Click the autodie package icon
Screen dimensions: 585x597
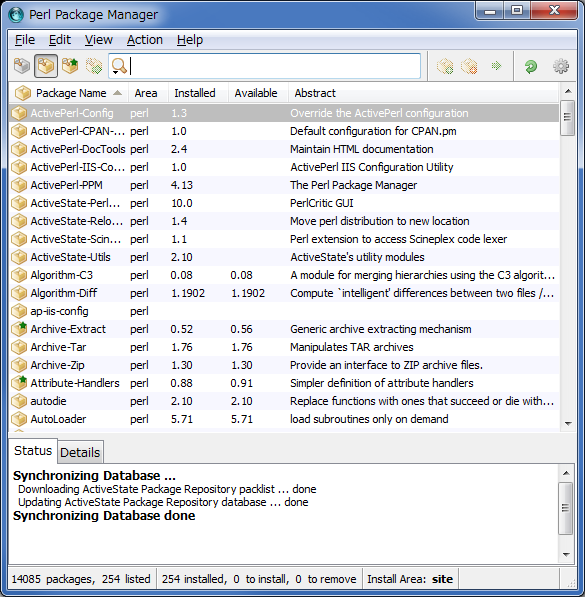19,401
